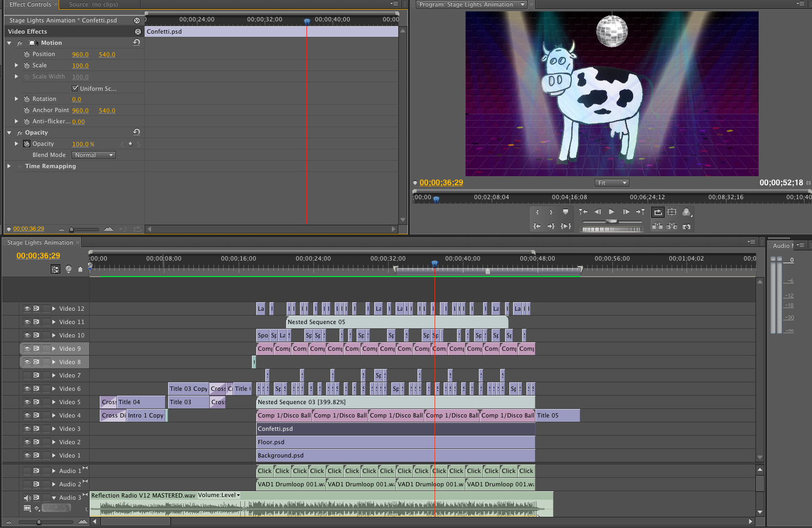Reset the Motion effect parameters
Image resolution: width=812 pixels, height=528 pixels.
[137, 43]
